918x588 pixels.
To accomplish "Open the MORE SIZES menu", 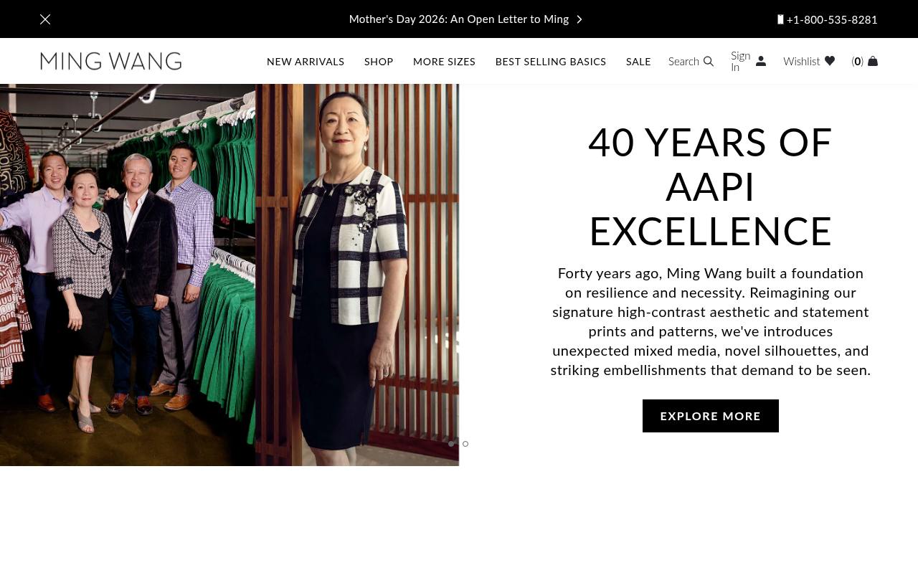I will [444, 62].
